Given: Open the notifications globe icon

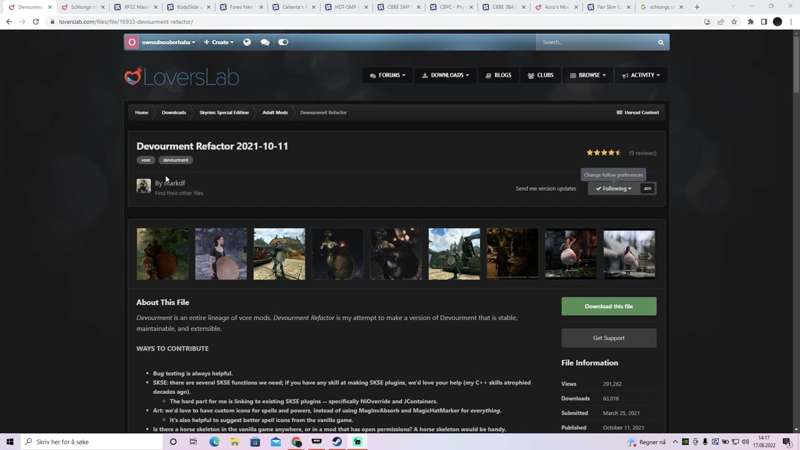Looking at the screenshot, I should click(x=247, y=42).
